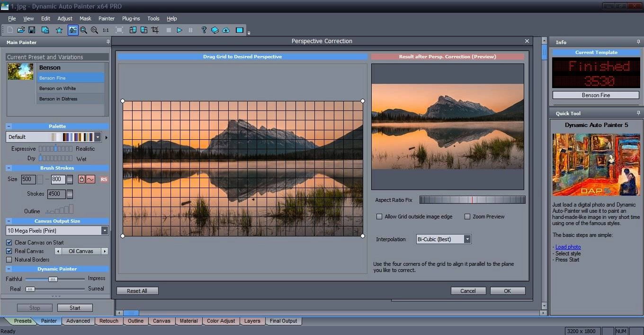Click the red RS button
Screen dimensions: 644x335
coord(104,179)
